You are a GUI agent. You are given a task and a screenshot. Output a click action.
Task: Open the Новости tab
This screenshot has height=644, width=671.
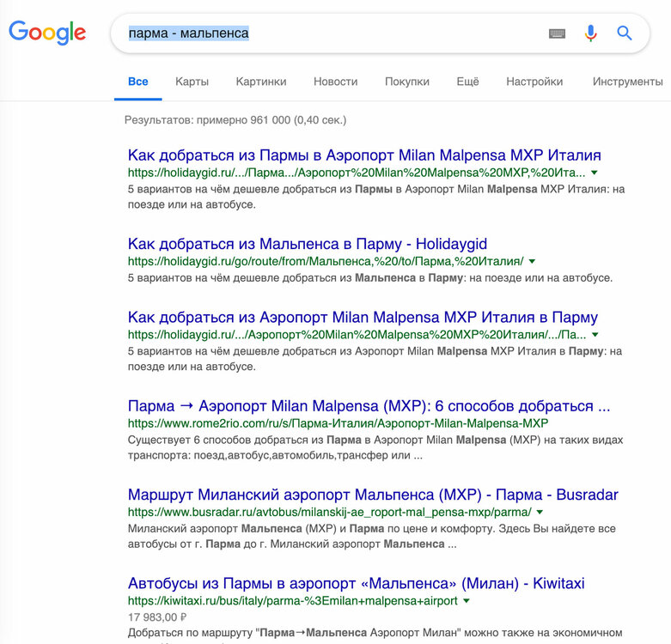click(335, 82)
